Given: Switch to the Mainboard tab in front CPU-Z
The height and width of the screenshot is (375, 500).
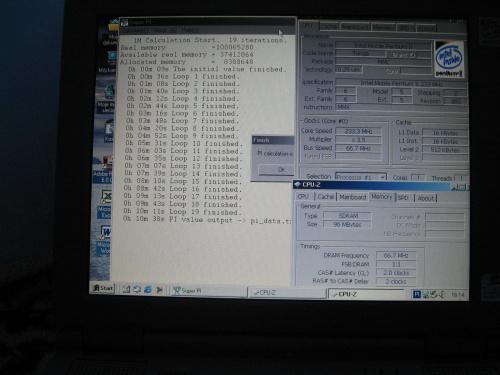Looking at the screenshot, I should tap(353, 197).
